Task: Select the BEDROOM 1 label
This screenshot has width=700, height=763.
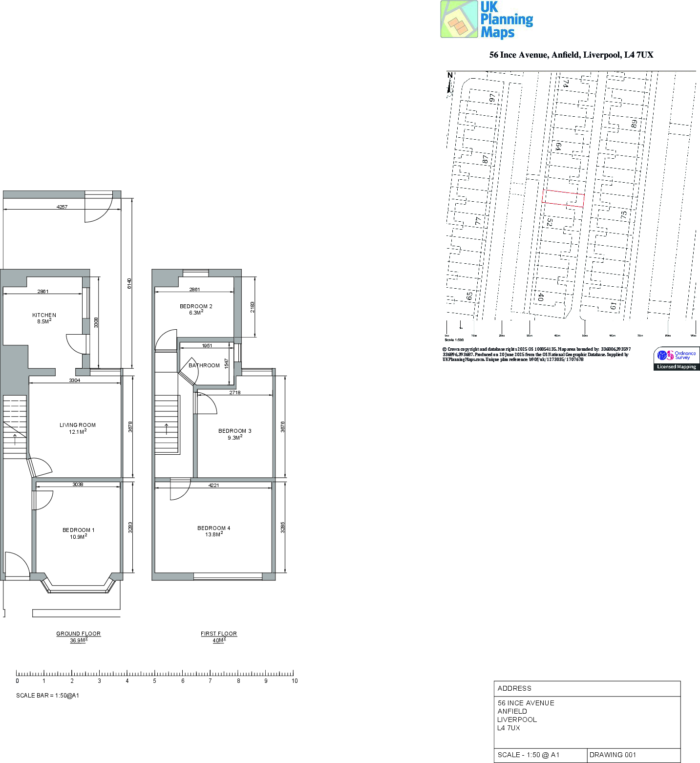Action: pos(78,530)
